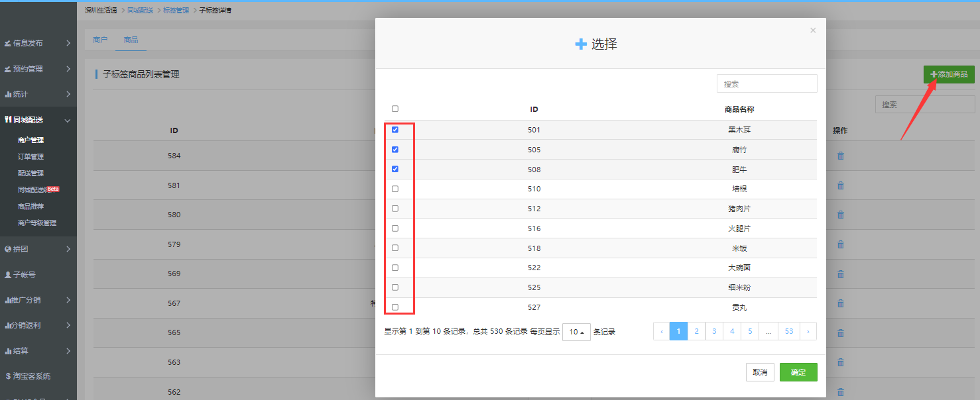The image size is (980, 400).
Task: Confirm selection with the 确定 button
Action: [x=798, y=372]
